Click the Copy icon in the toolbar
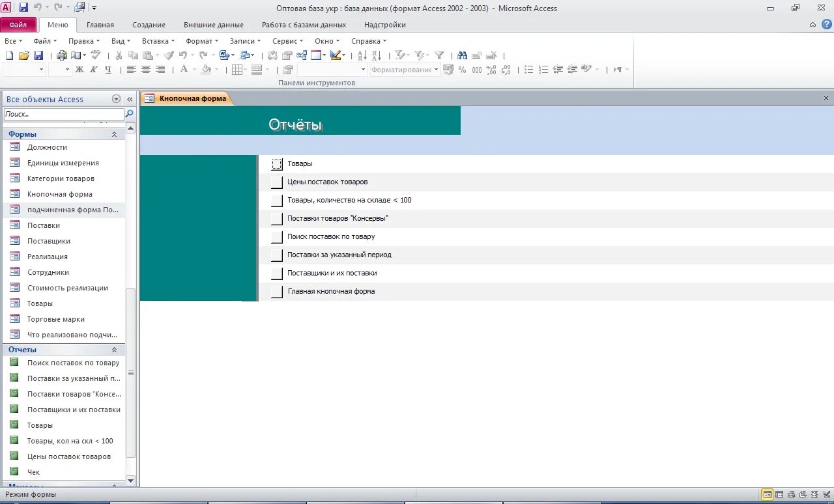Viewport: 834px width, 504px height. coord(134,55)
